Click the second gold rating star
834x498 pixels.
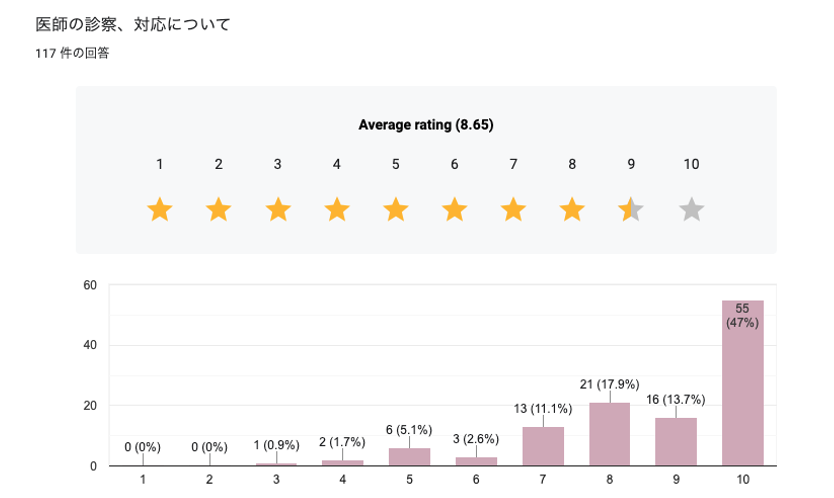tap(218, 210)
